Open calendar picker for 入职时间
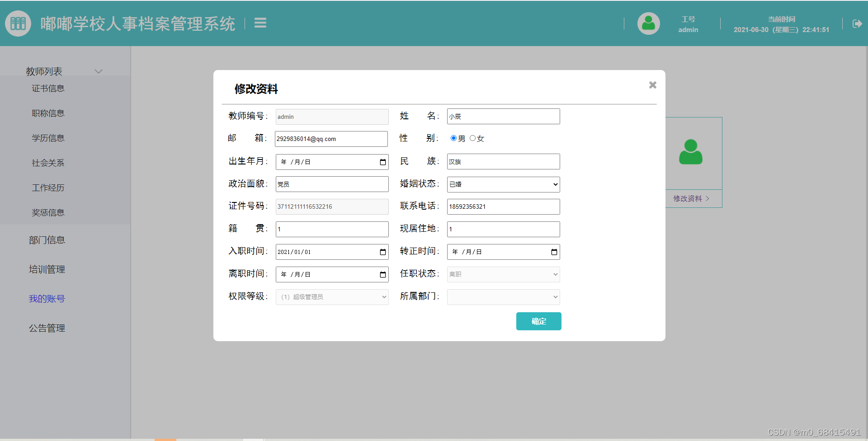Screen dimensions: 868x441 click(x=383, y=252)
